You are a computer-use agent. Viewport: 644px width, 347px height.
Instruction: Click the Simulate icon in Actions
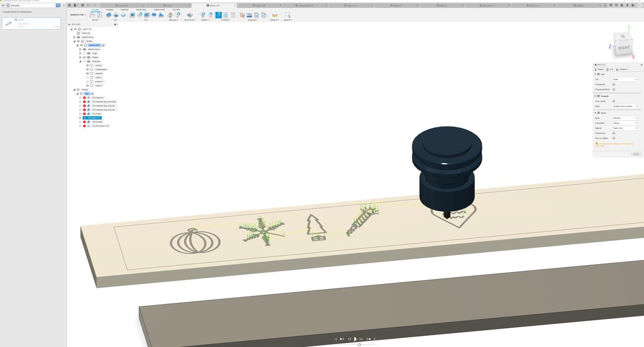pyautogui.click(x=218, y=15)
